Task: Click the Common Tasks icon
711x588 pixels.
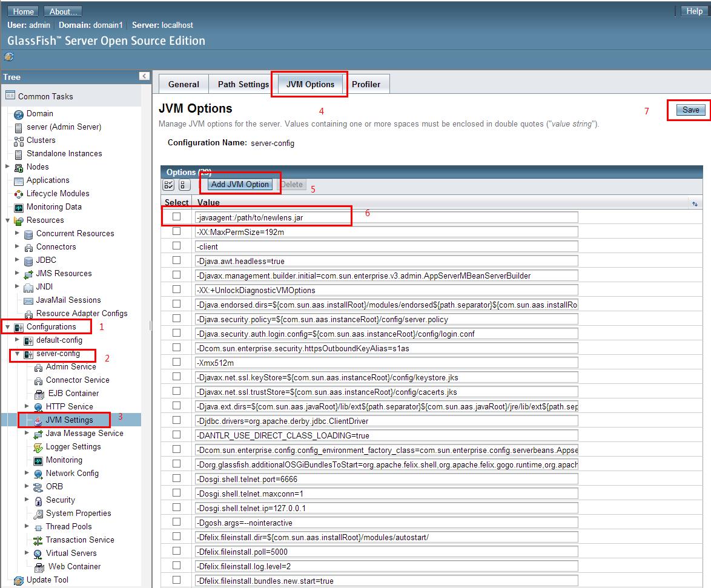Action: [x=10, y=95]
